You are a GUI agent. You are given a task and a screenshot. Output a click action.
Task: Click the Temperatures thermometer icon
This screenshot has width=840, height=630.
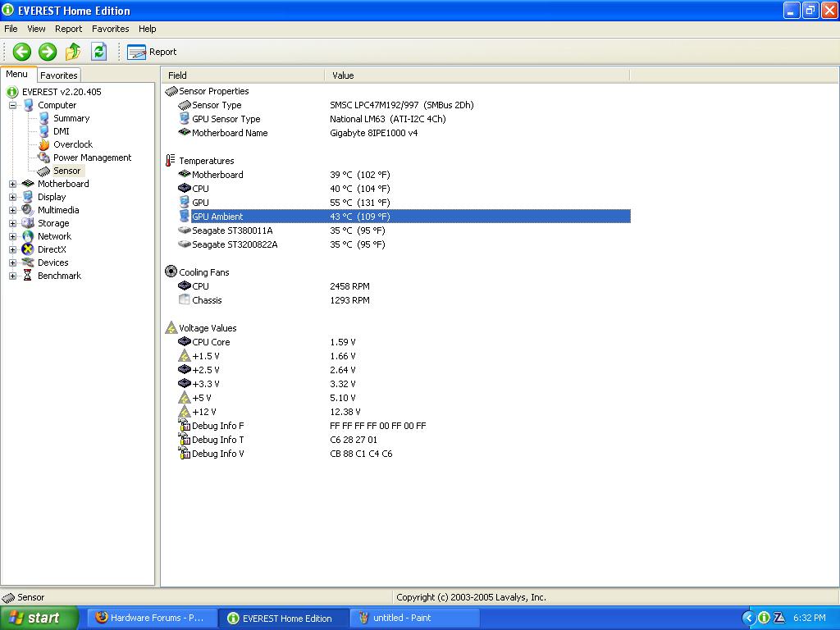click(x=171, y=160)
